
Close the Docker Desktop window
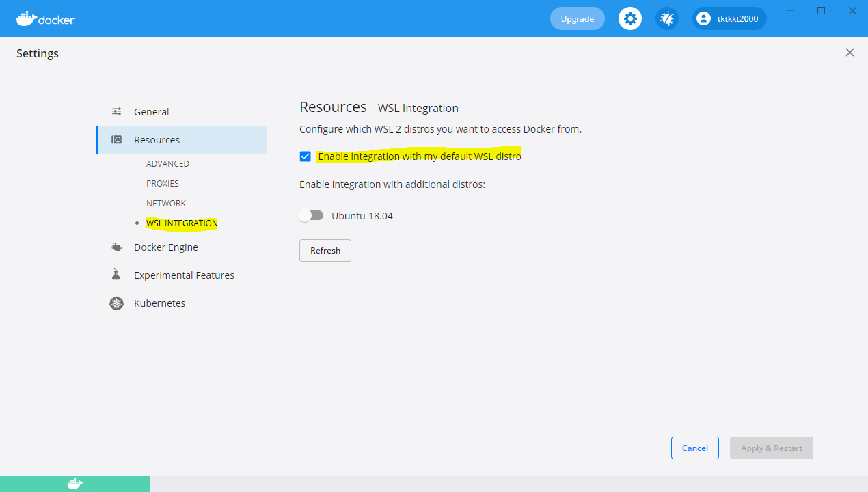coord(852,10)
